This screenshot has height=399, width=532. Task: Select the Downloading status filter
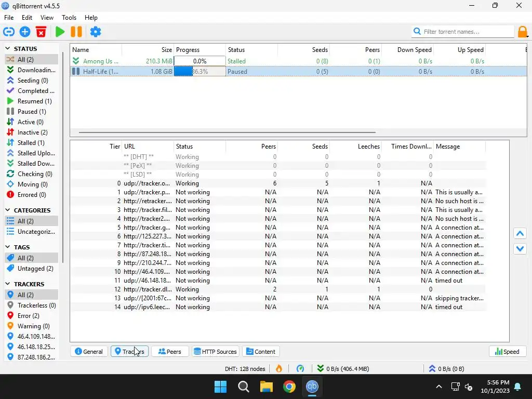(x=32, y=70)
